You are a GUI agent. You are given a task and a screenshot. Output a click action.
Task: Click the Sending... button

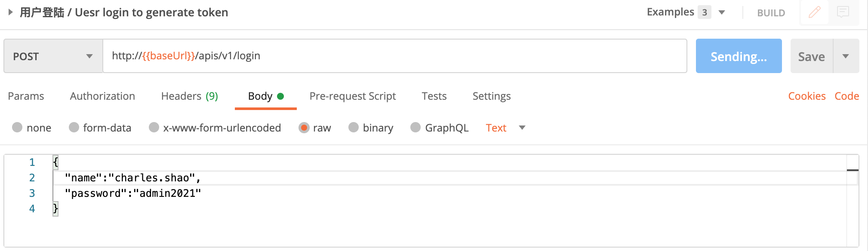click(739, 56)
